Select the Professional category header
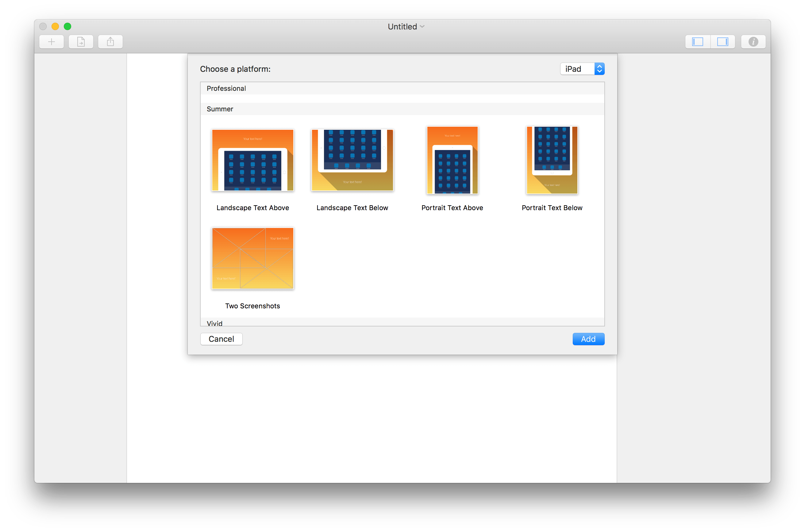The height and width of the screenshot is (532, 805). point(402,89)
